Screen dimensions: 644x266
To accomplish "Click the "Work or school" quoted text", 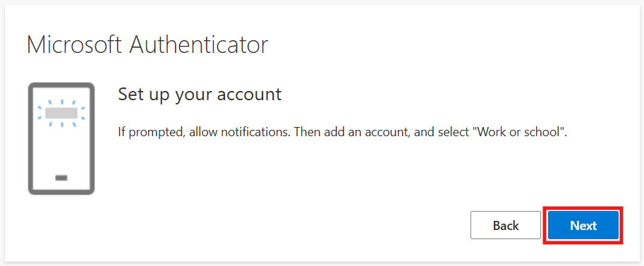I will point(520,133).
